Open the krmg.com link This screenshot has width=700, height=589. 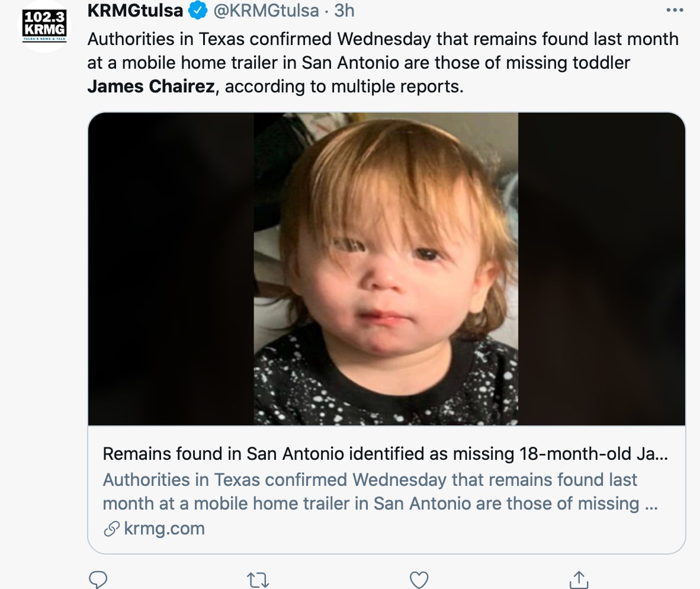164,529
